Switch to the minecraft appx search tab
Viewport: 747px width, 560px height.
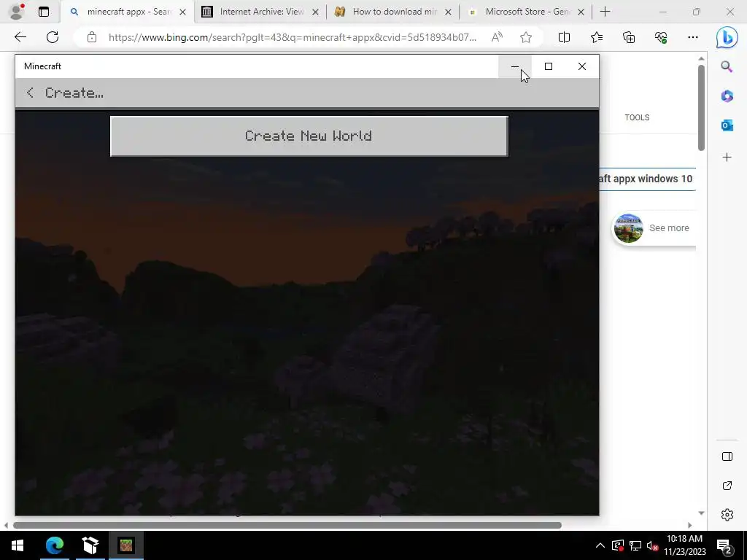click(x=127, y=12)
